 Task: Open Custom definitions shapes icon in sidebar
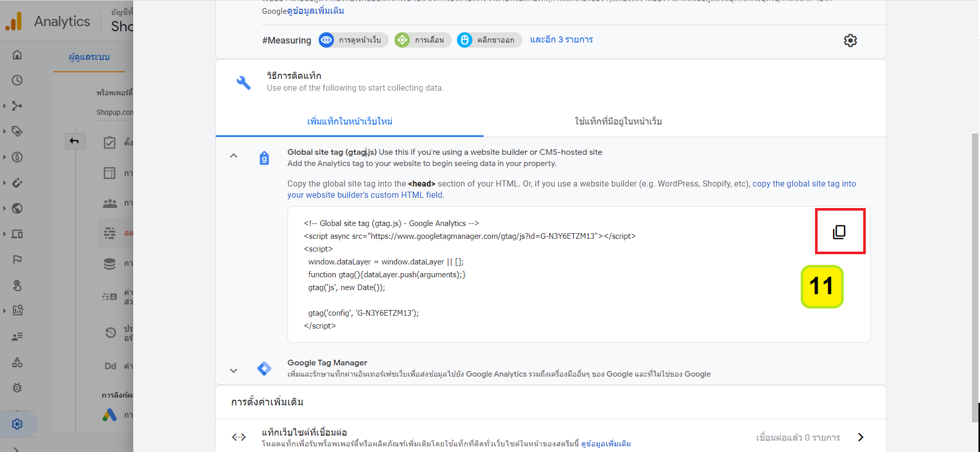coord(17,362)
